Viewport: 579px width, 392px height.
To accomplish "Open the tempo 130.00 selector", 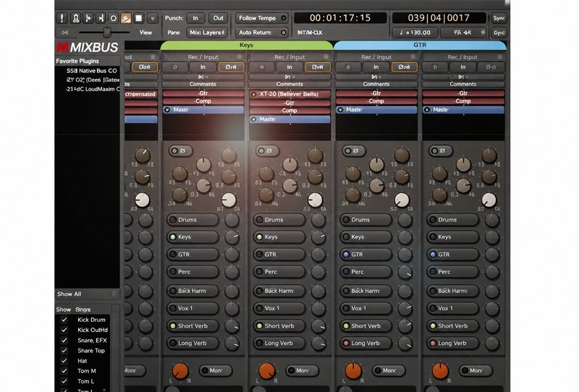I will [x=415, y=33].
